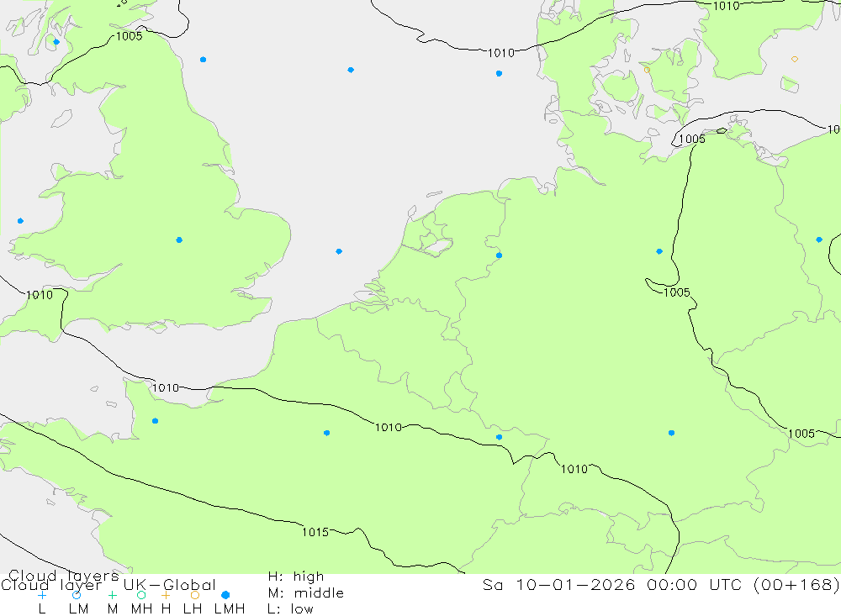The width and height of the screenshot is (841, 616).
Task: Select the blue dot over eastern Germany
Action: point(659,251)
